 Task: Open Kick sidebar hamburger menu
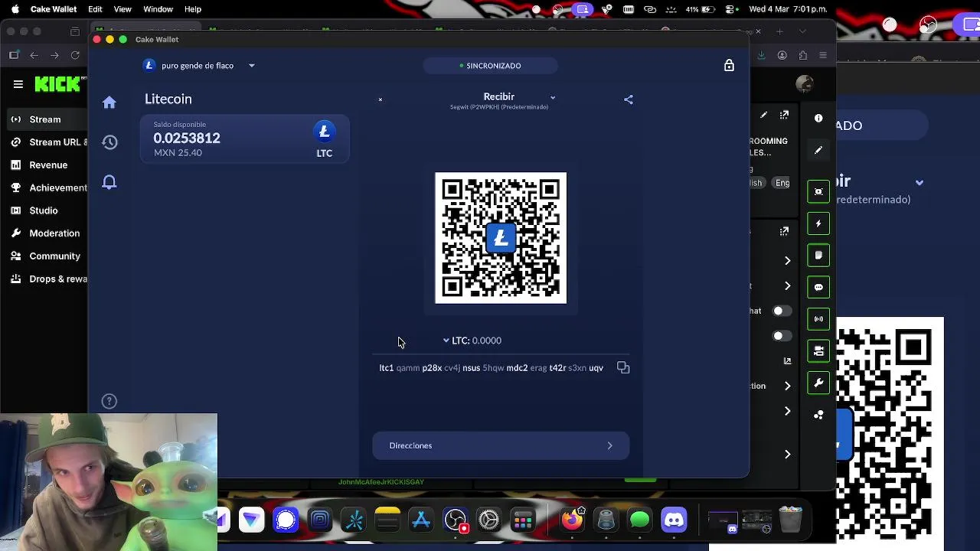(x=18, y=84)
